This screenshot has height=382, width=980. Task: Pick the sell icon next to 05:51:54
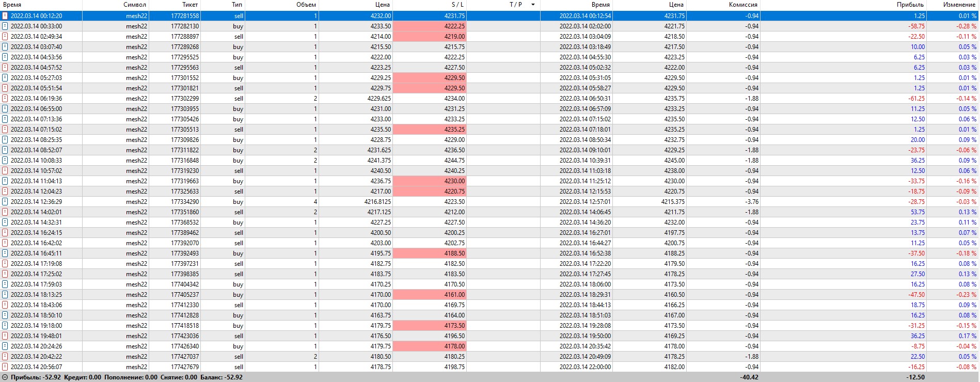pyautogui.click(x=5, y=88)
